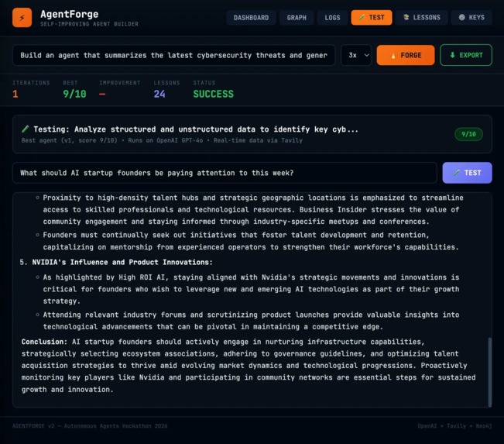The width and height of the screenshot is (504, 444).
Task: Click the 9/10 score badge
Action: click(x=468, y=134)
